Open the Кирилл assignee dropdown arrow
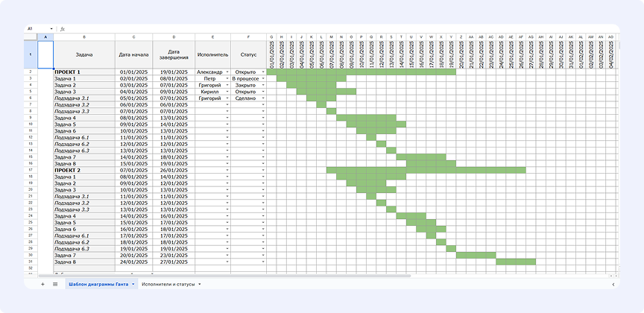 [x=227, y=92]
